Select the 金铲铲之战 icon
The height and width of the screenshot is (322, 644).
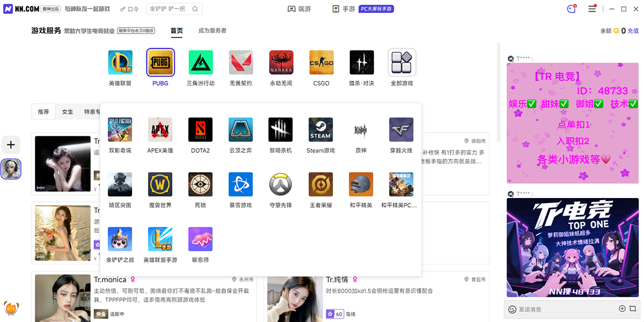[x=120, y=239]
